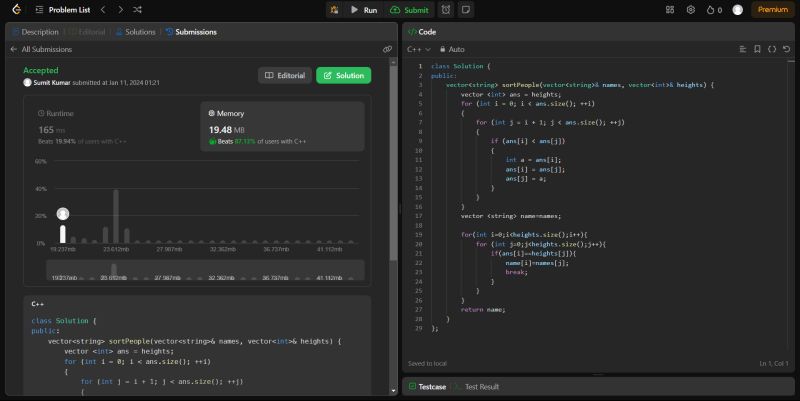Click 'Saved to local' status text
The image size is (800, 401).
[427, 363]
